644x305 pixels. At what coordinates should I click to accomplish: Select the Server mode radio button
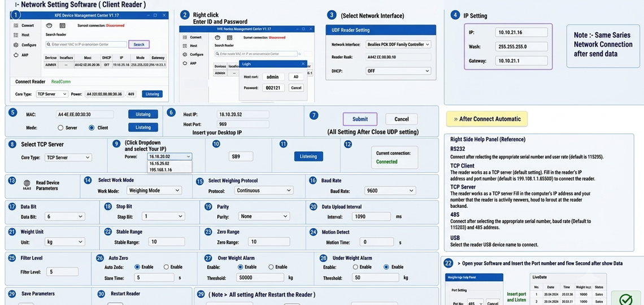(x=60, y=128)
